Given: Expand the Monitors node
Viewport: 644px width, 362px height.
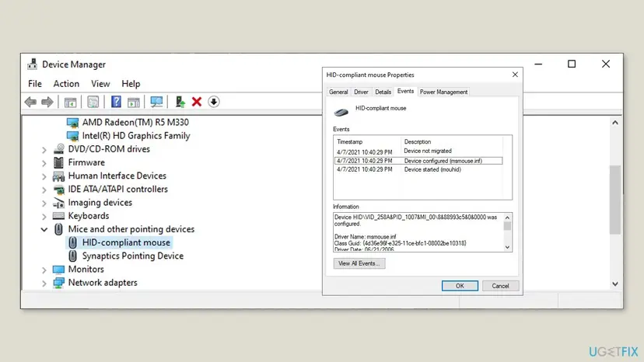Looking at the screenshot, I should click(x=44, y=270).
